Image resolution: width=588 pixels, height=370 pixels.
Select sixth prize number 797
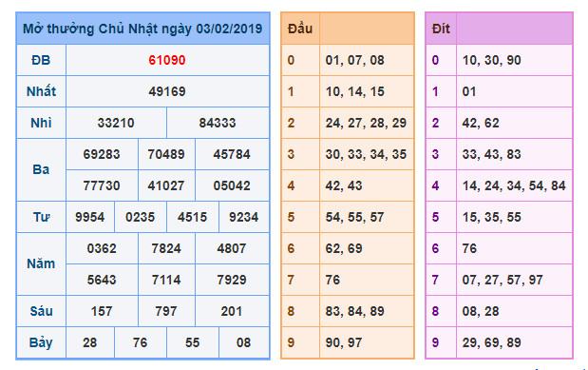[x=166, y=311]
